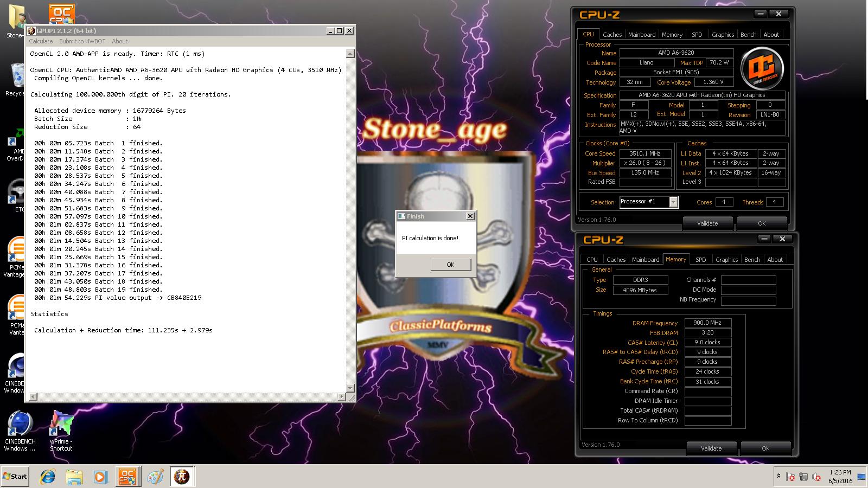Click DRAM Frequency 900.0 MHz field
The width and height of the screenshot is (868, 488).
[707, 323]
